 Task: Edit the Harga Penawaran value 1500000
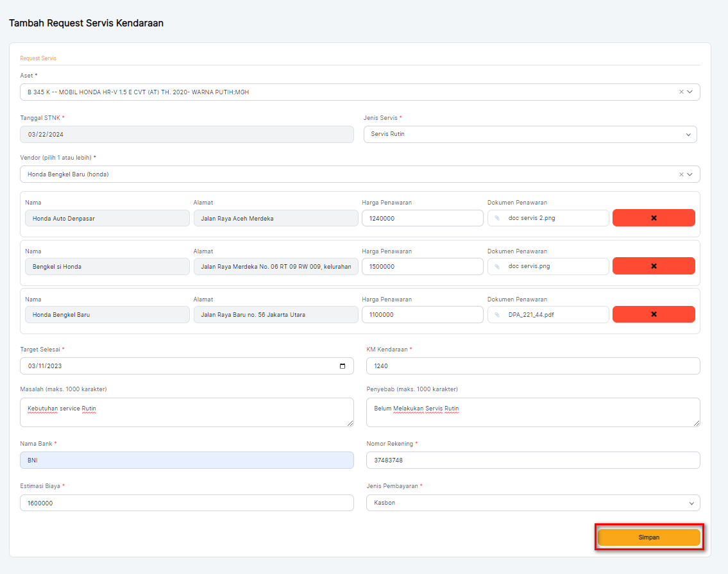422,266
